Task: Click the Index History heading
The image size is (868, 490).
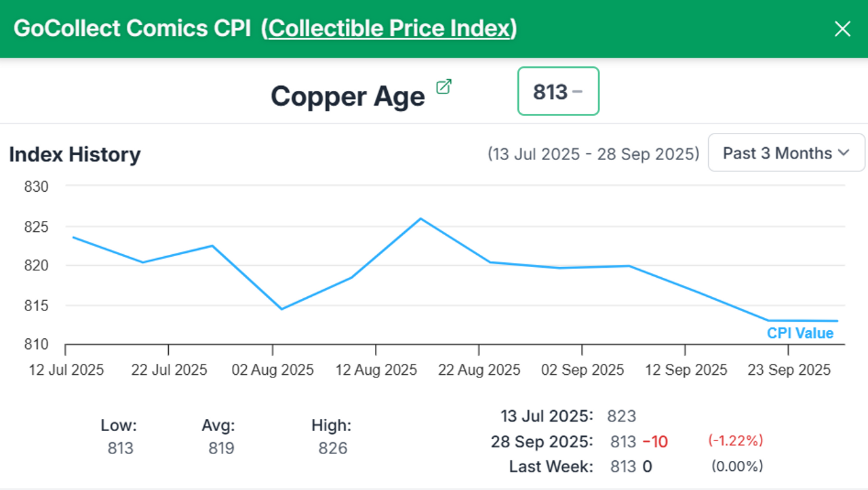Action: (x=75, y=155)
